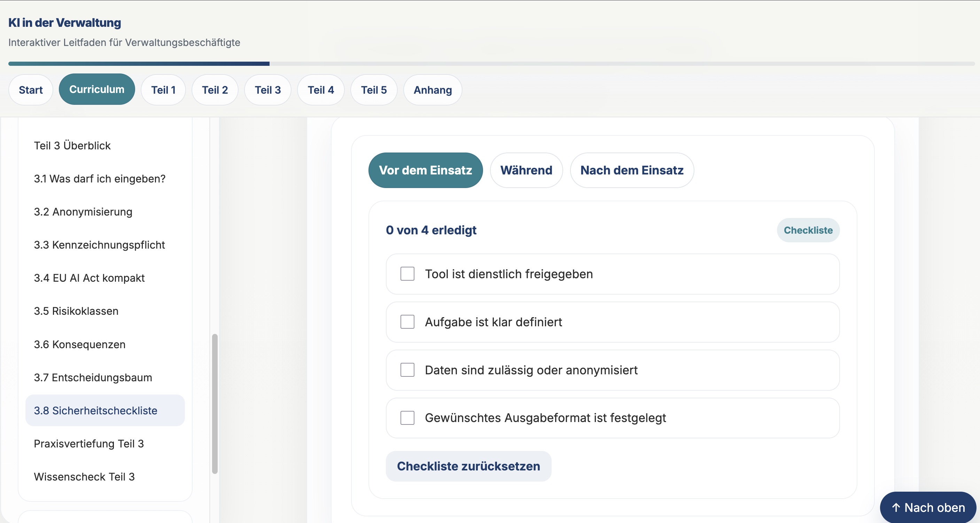
Task: Click the 'Checkliste' badge
Action: tap(808, 230)
